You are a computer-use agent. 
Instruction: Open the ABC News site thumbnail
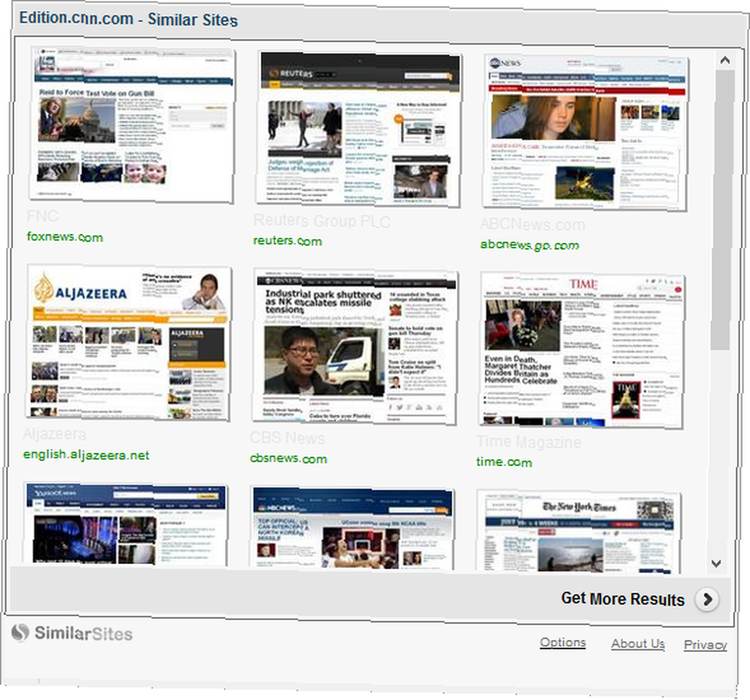585,133
